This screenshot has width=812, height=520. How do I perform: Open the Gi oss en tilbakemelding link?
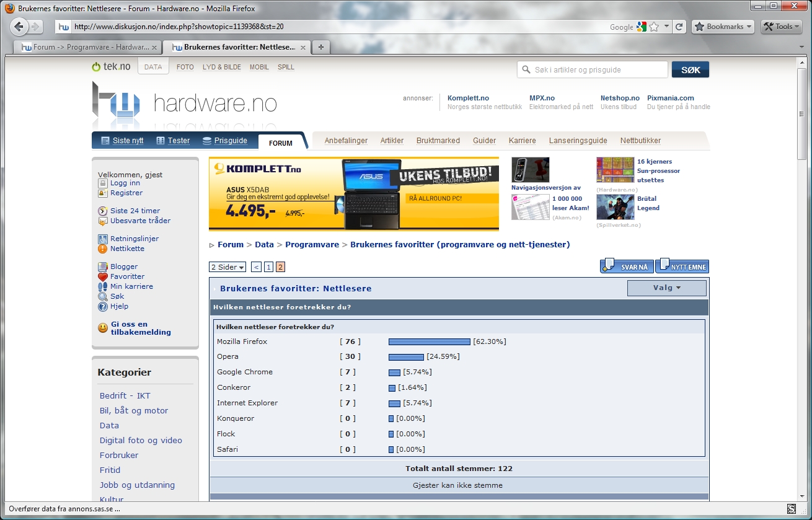141,328
